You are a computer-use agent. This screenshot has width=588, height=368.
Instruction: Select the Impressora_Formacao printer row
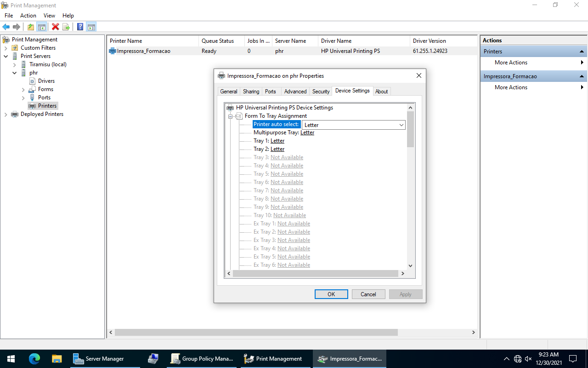click(x=143, y=51)
